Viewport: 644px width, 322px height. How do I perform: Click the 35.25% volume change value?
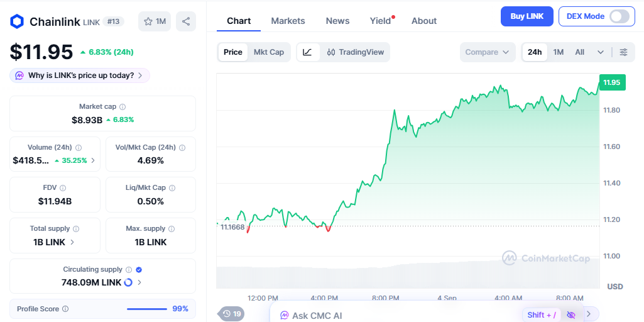(x=74, y=160)
